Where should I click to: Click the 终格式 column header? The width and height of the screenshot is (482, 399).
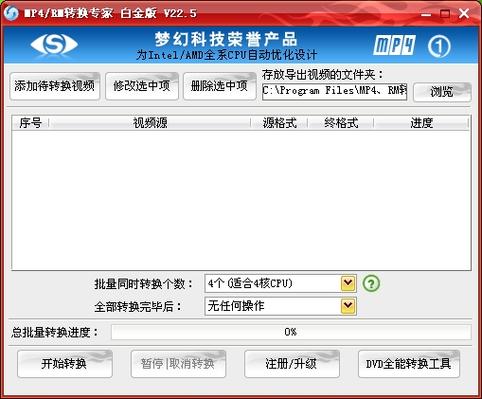coord(341,123)
